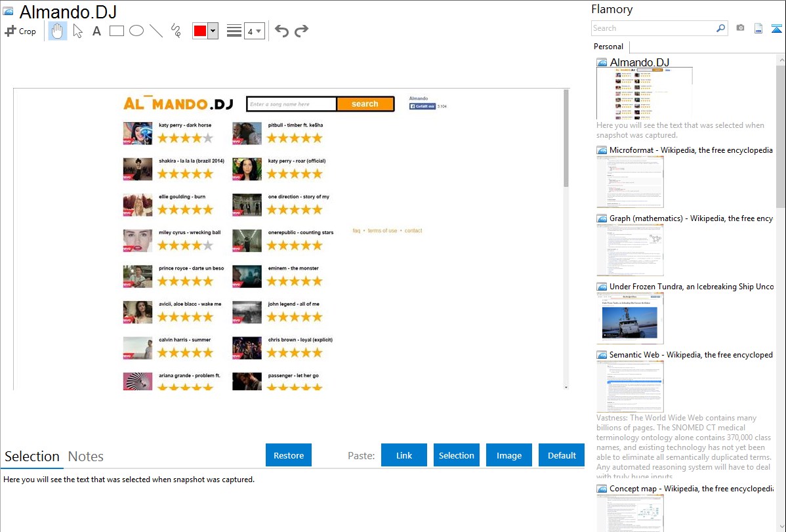Open the line width dropdown showing 4
The height and width of the screenshot is (532, 786).
click(254, 31)
